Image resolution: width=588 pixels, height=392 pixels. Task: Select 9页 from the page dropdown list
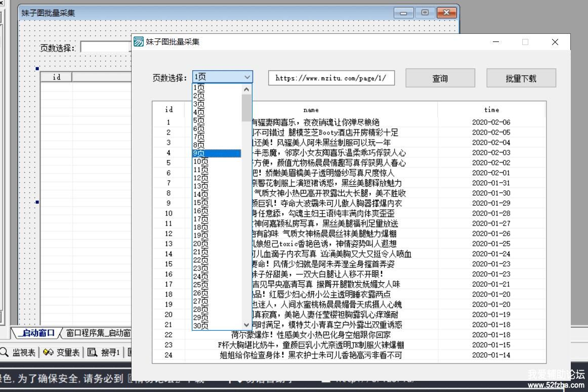(217, 153)
